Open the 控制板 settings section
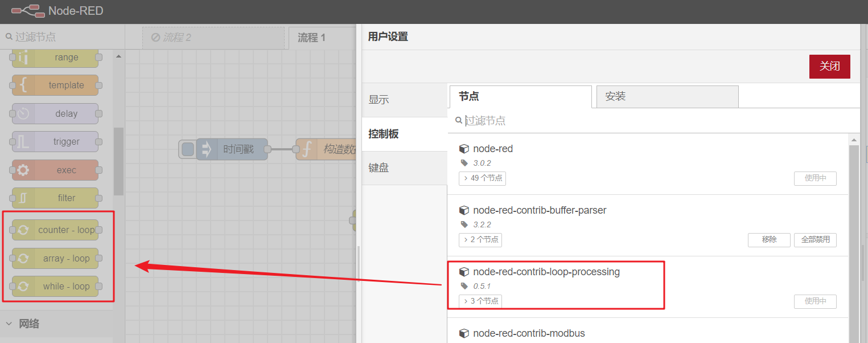This screenshot has height=343, width=868. coord(405,134)
